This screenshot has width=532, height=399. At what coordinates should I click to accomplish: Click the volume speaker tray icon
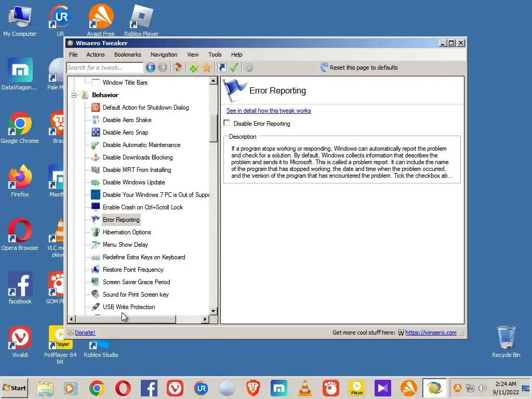(x=482, y=388)
